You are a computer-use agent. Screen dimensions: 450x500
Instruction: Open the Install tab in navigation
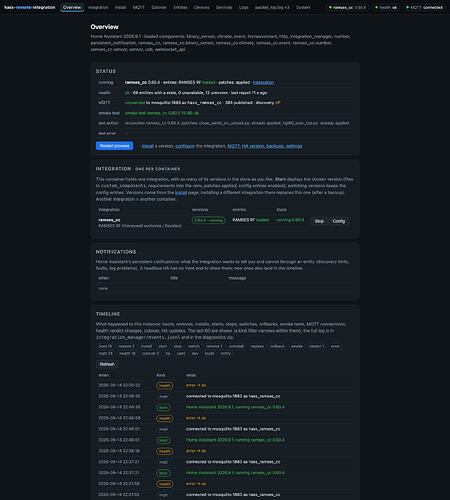120,7
